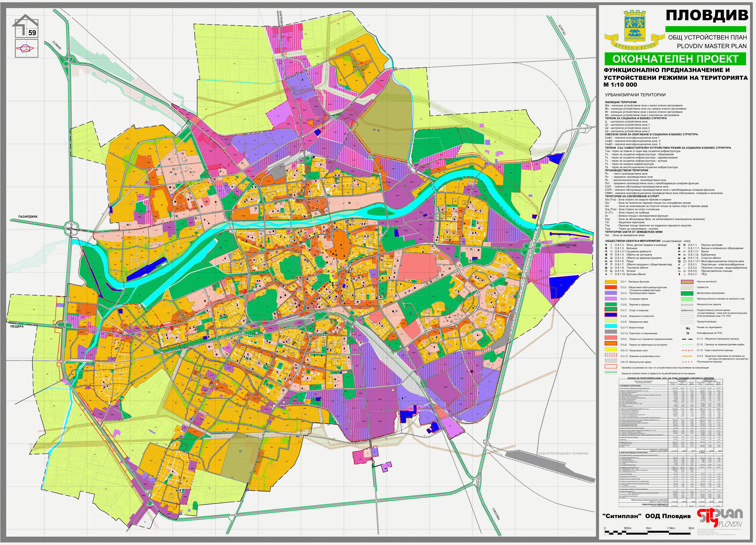Click the filled Социални дейности building icon
Image resolution: width=756 pixels, height=545 pixels.
pos(606,251)
